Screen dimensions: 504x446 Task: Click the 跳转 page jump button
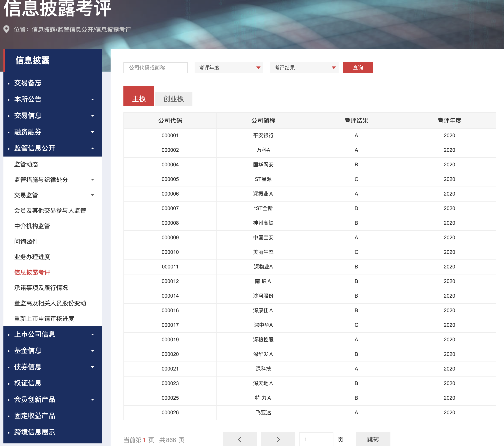pos(373,439)
